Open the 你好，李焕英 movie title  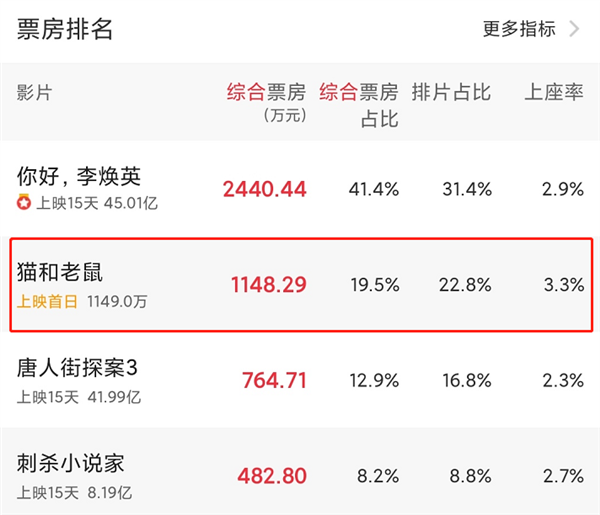pyautogui.click(x=79, y=176)
